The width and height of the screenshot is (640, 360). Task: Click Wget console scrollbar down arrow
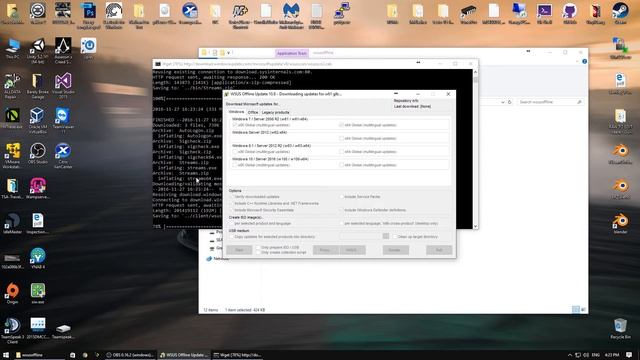pos(475,226)
